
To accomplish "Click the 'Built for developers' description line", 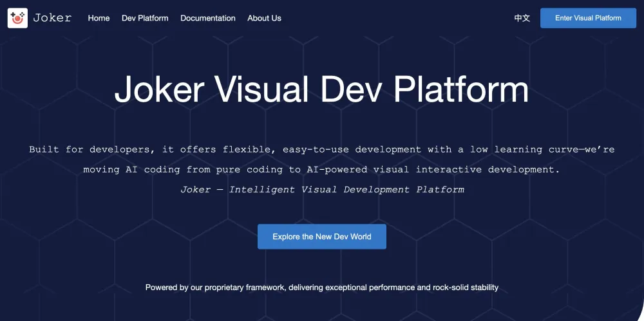I will pos(322,149).
